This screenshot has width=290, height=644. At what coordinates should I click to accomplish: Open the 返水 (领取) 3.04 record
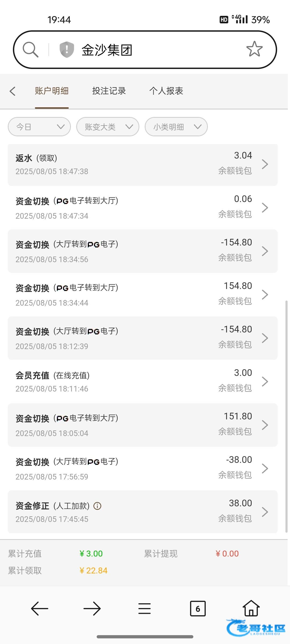click(x=143, y=164)
